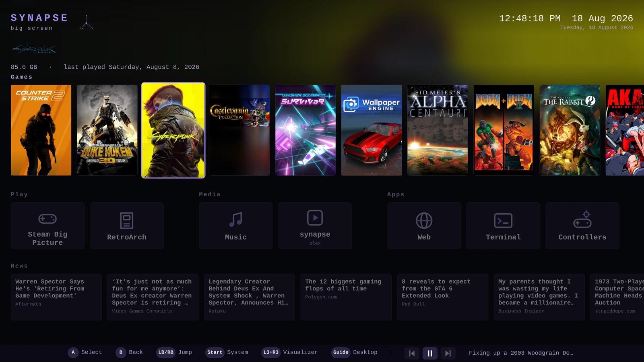Click the Synapse network logo icon
The width and height of the screenshot is (644, 362).
pyautogui.click(x=86, y=22)
